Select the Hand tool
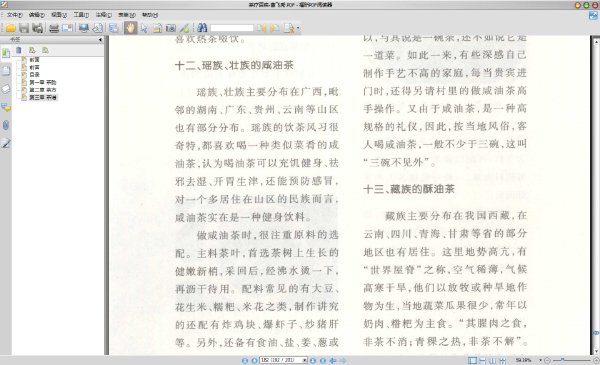 (x=130, y=28)
